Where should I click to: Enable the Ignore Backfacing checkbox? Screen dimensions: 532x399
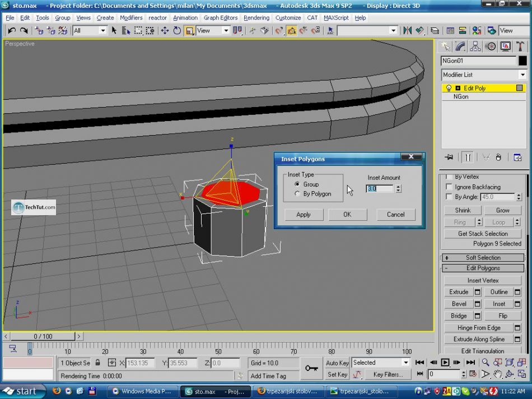449,187
